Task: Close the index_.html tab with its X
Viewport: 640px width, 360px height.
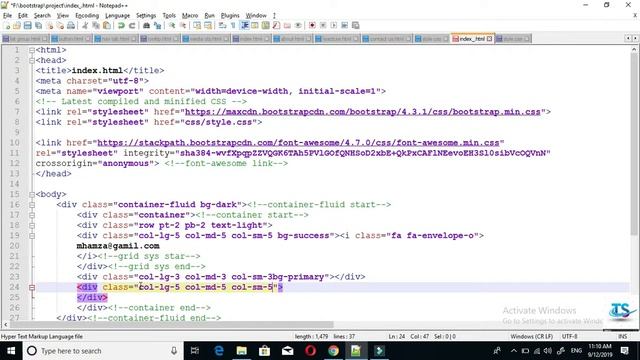Action: pyautogui.click(x=489, y=39)
